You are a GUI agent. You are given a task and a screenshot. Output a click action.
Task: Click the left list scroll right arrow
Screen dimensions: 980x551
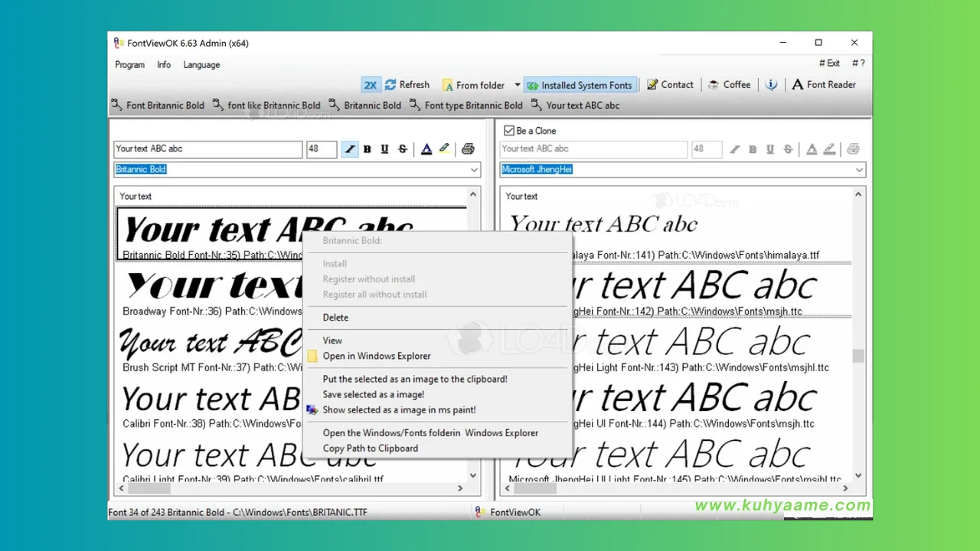[x=460, y=488]
